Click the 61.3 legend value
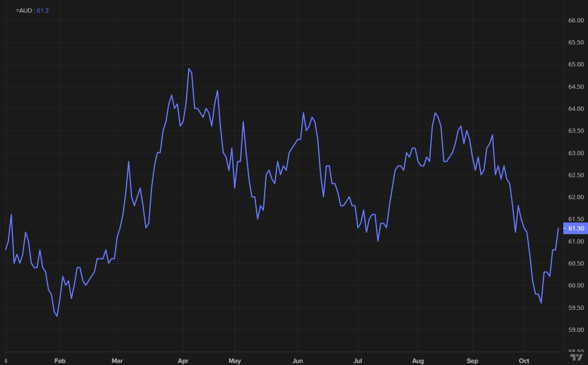 pos(42,10)
